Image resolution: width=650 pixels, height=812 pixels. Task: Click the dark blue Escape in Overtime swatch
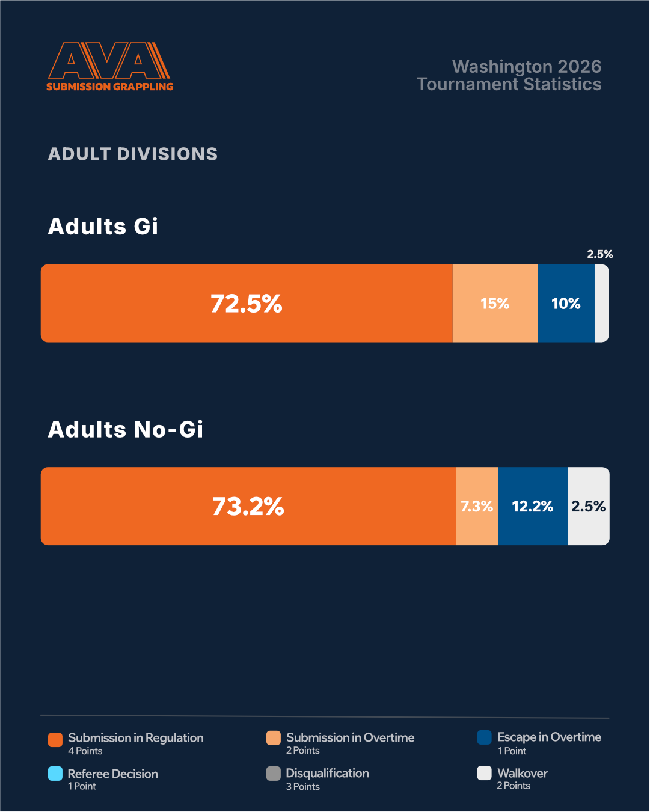point(485,737)
